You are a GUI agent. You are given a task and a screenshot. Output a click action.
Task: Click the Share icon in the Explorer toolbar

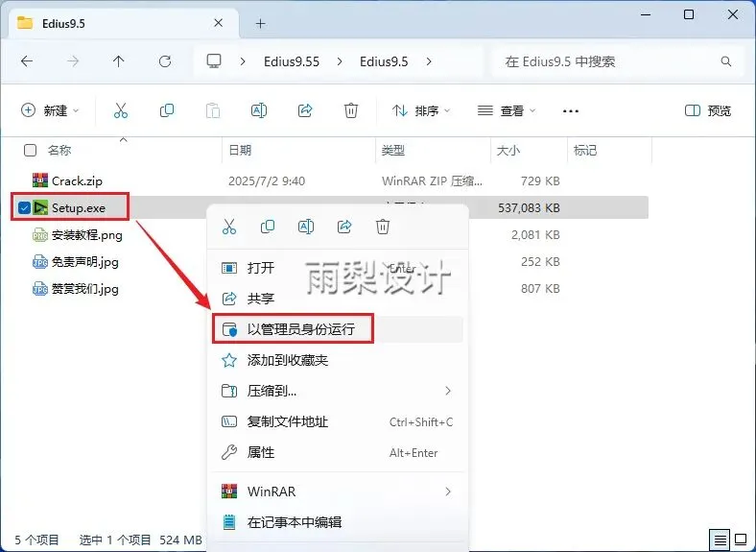coord(305,110)
